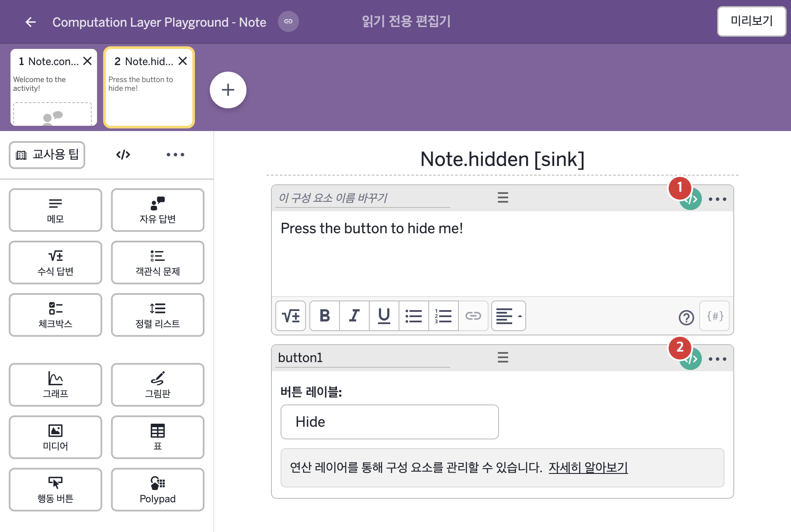Add a Polypad component
This screenshot has width=791, height=532.
(158, 490)
